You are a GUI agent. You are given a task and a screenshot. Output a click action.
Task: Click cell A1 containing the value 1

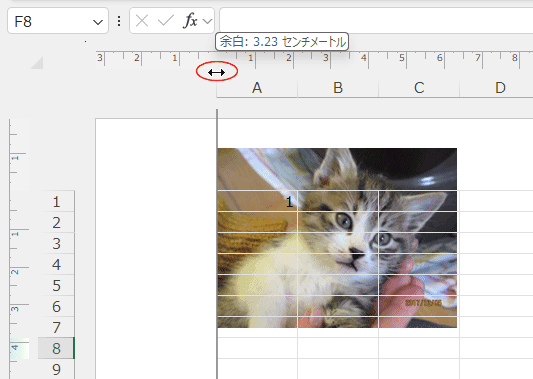(257, 202)
